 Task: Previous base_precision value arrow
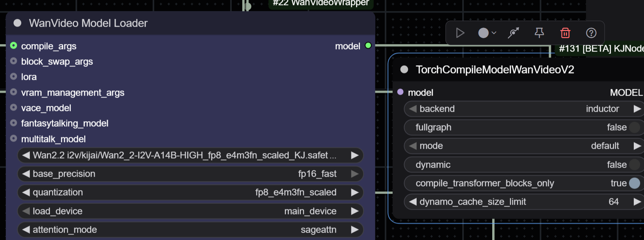tap(26, 174)
